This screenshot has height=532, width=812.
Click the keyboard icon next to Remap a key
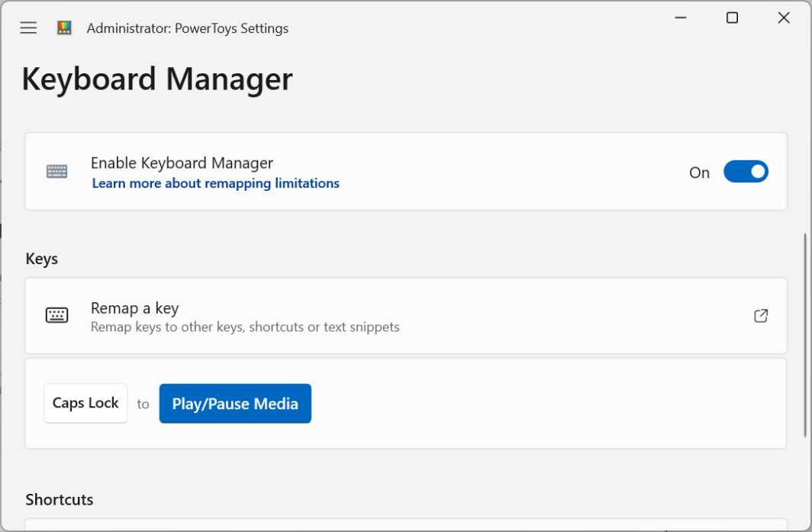coord(56,315)
